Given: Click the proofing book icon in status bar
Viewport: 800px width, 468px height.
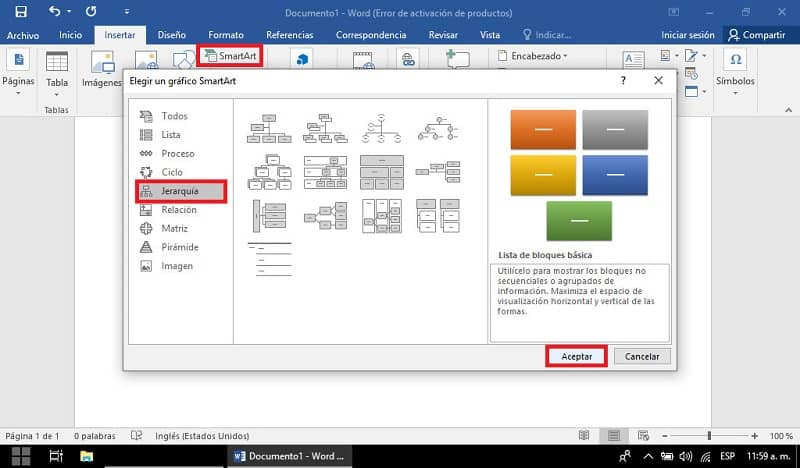Looking at the screenshot, I should (136, 436).
